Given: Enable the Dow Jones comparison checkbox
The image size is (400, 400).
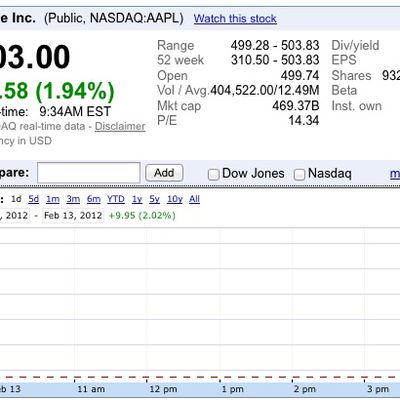Looking at the screenshot, I should 213,174.
